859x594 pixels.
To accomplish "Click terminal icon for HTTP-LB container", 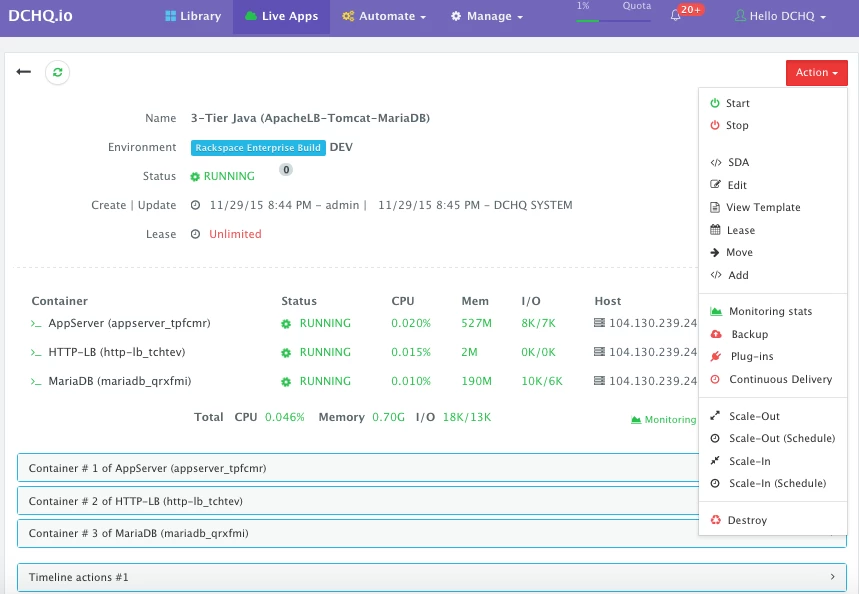I will click(36, 353).
